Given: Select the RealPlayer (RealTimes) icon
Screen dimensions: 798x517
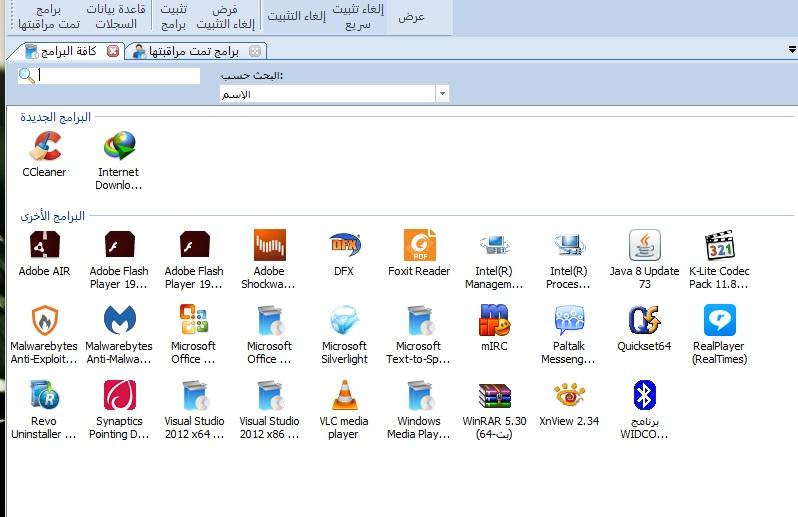Looking at the screenshot, I should click(720, 320).
